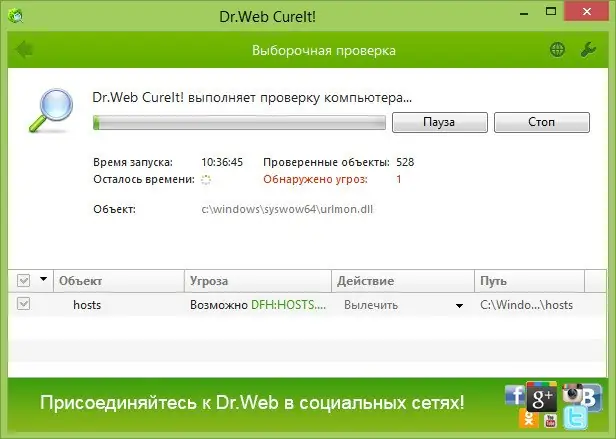Image resolution: width=616 pixels, height=439 pixels.
Task: Close the Dr.Web CureIt window
Action: [587, 12]
